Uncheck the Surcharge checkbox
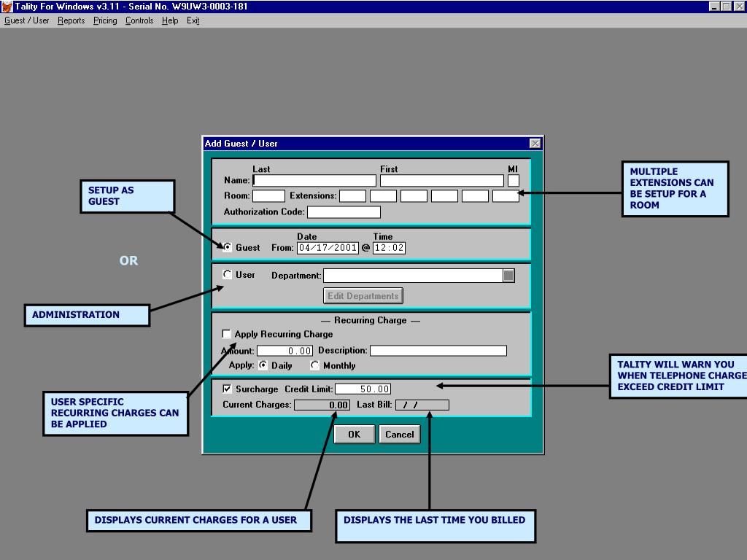The image size is (747, 560). click(x=228, y=389)
